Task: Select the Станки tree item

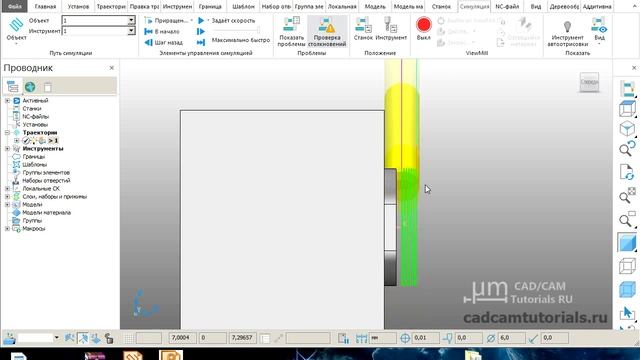Action: [x=31, y=109]
